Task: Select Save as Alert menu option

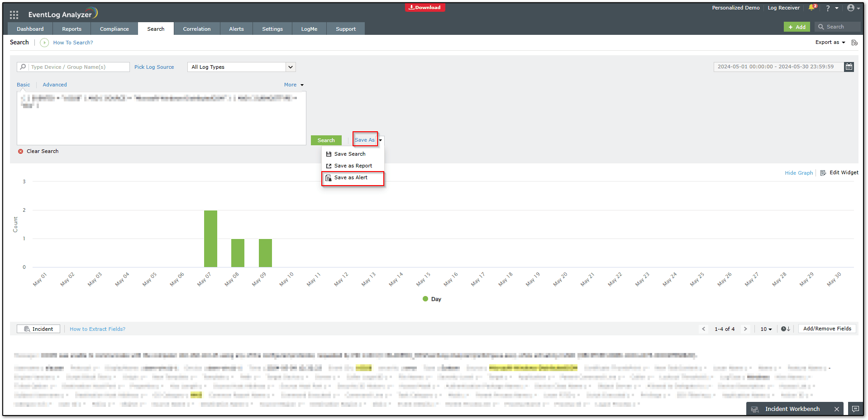Action: [x=351, y=178]
